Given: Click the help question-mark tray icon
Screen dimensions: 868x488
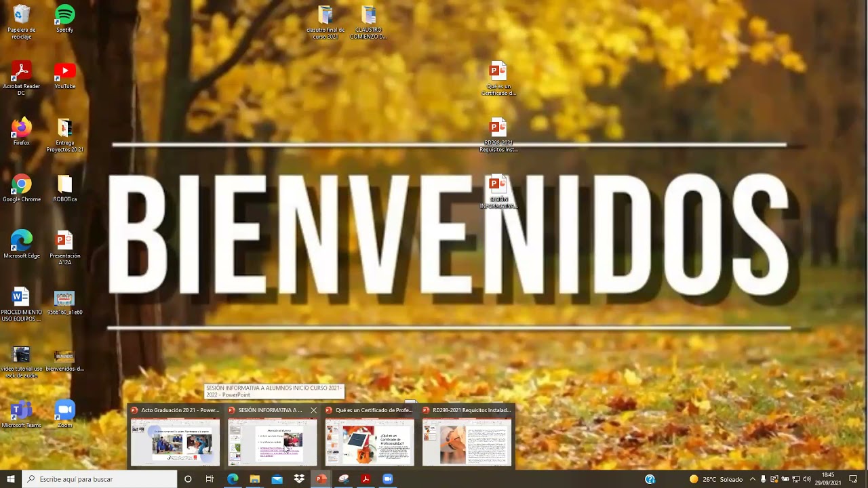Looking at the screenshot, I should [x=650, y=479].
